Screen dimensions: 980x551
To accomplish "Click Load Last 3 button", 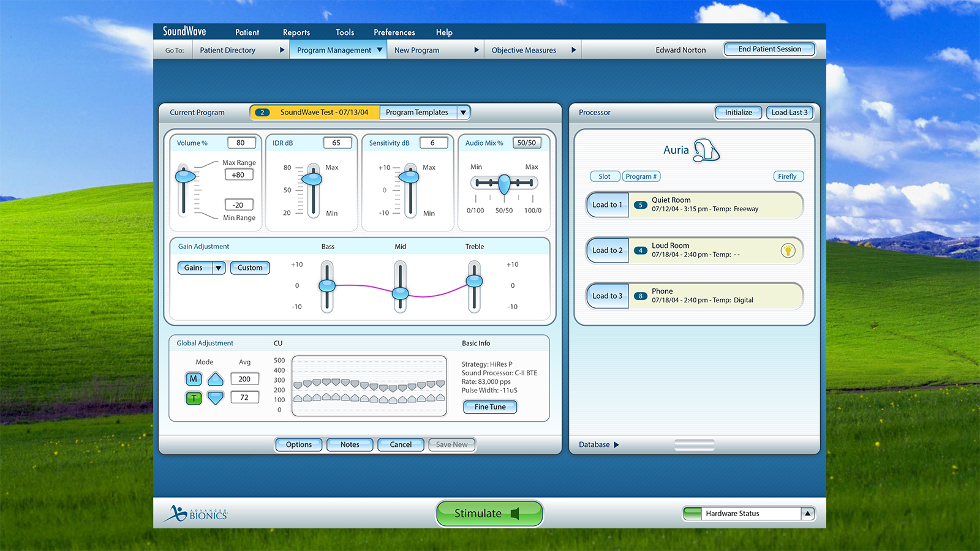I will [x=790, y=113].
